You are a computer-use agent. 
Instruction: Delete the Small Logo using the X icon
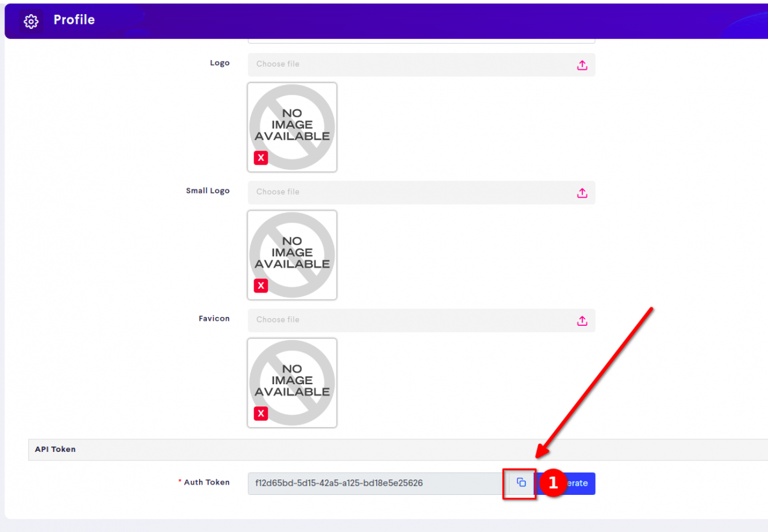pos(260,286)
